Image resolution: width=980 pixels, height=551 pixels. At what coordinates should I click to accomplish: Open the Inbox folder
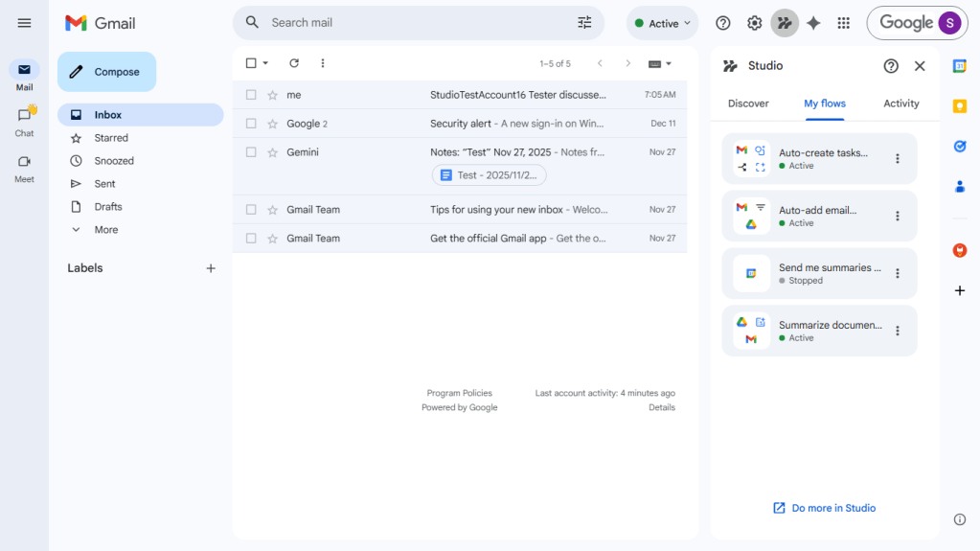click(141, 115)
